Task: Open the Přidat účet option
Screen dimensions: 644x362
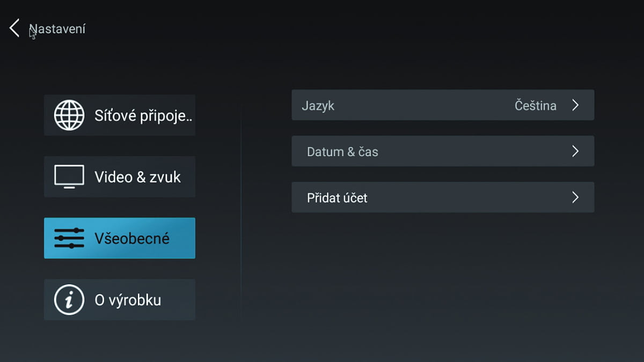Action: [443, 197]
